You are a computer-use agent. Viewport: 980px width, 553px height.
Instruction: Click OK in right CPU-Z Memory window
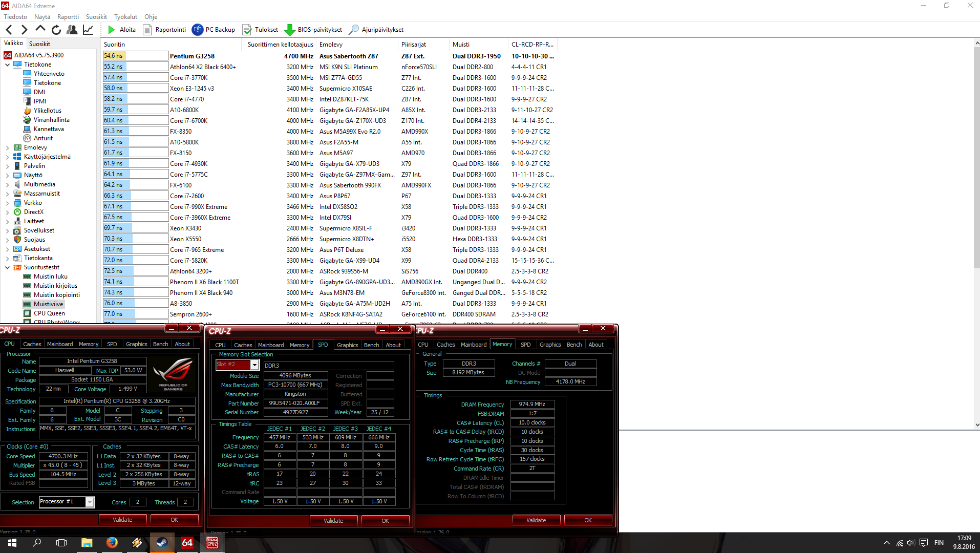[x=588, y=520]
